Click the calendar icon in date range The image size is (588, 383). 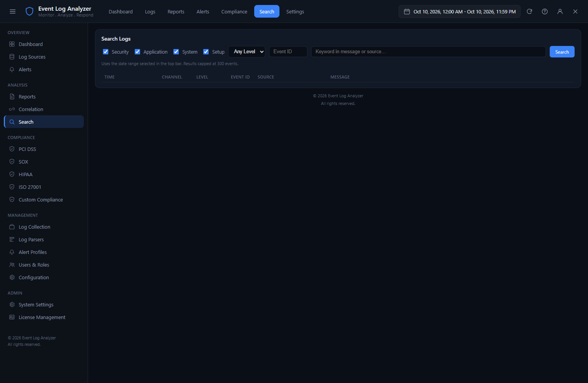click(407, 11)
